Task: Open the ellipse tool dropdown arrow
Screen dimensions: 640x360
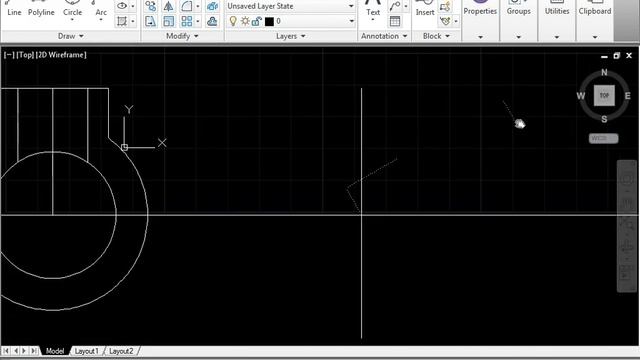Action: 133,6
